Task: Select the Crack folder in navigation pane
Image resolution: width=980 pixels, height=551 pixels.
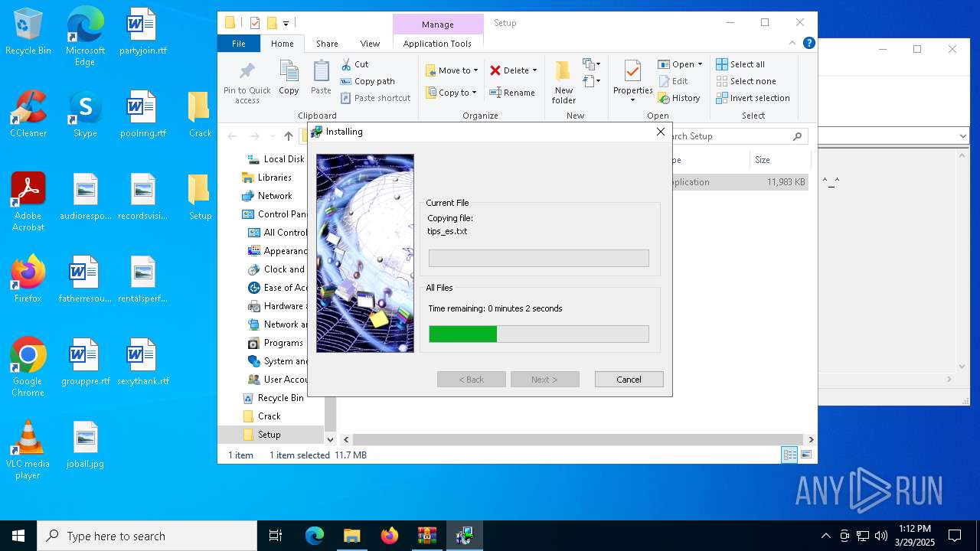Action: pos(262,416)
